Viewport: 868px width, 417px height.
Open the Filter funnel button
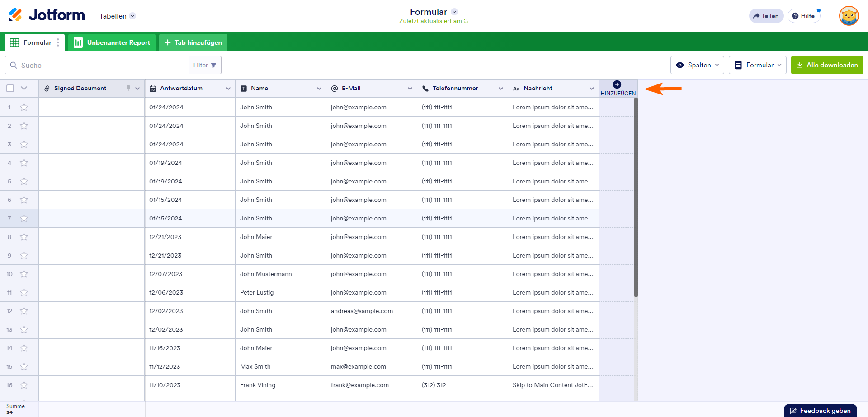point(205,65)
